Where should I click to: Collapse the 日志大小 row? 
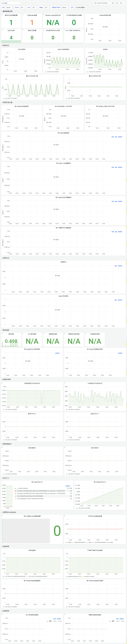pos(5,478)
